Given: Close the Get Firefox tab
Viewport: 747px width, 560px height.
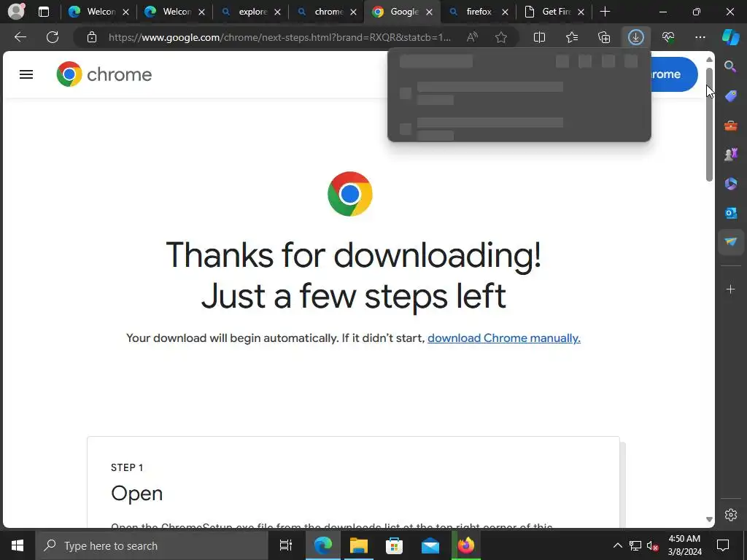Looking at the screenshot, I should pos(581,12).
